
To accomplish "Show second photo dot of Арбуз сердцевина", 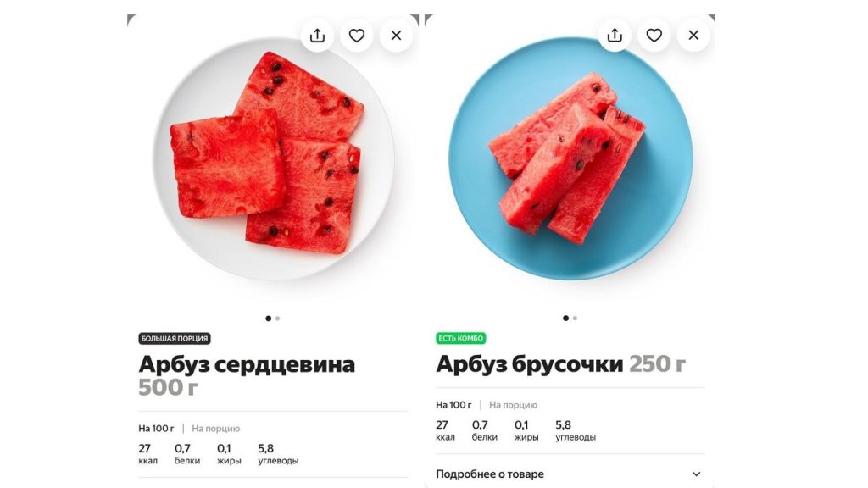I will [x=278, y=319].
